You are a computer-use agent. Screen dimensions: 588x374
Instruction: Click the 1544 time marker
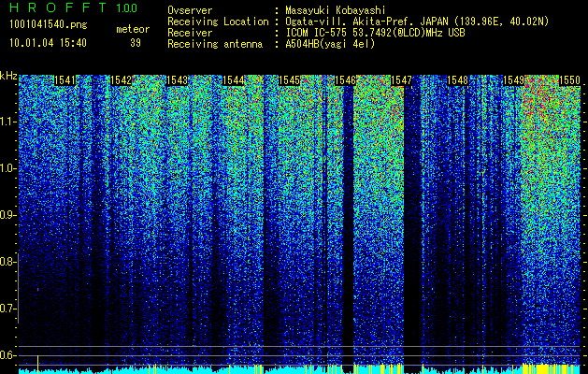(x=234, y=80)
